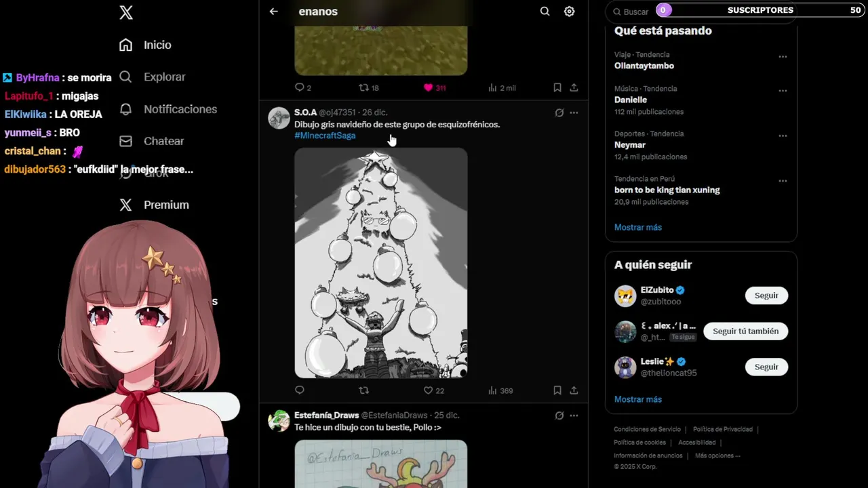Open more options for Ollantaytambo trend
The height and width of the screenshot is (488, 868).
pyautogui.click(x=783, y=57)
